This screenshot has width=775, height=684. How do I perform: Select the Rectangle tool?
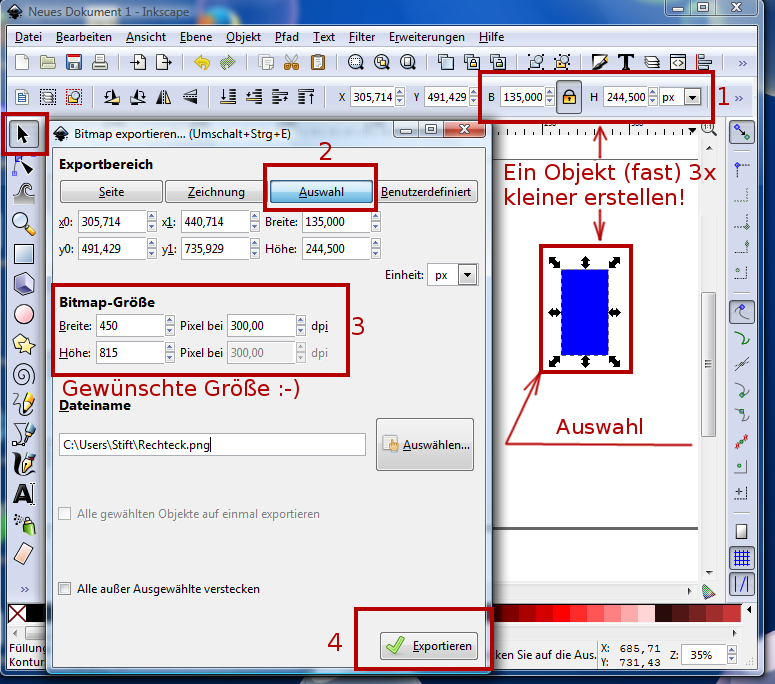click(x=23, y=254)
